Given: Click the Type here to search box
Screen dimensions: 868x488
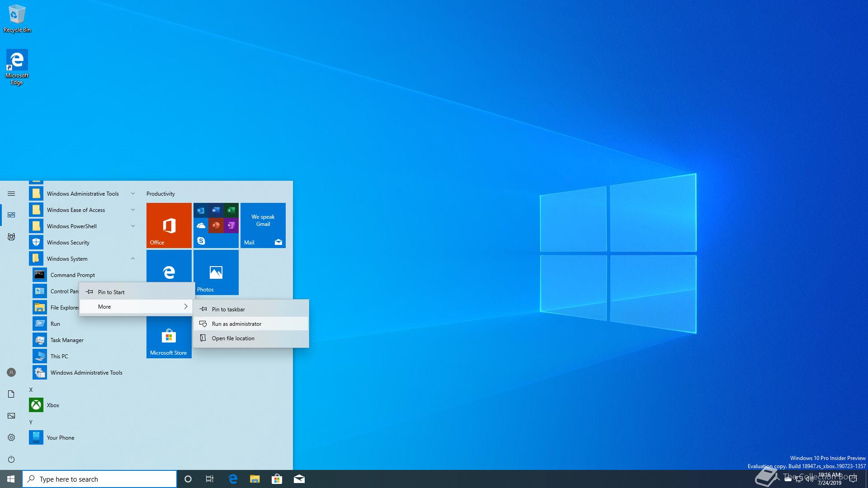Looking at the screenshot, I should [x=99, y=479].
